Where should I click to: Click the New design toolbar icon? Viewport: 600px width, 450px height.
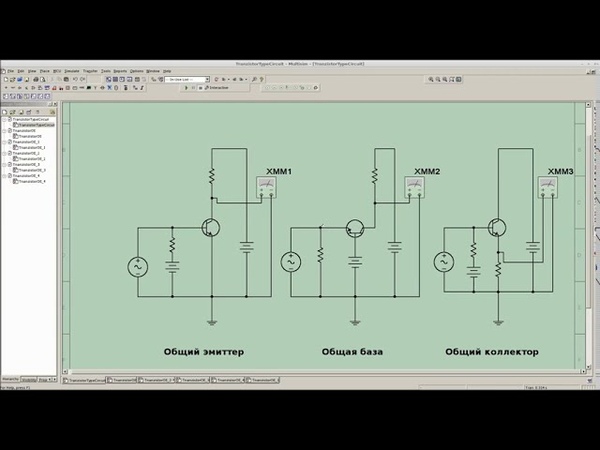coord(4,79)
